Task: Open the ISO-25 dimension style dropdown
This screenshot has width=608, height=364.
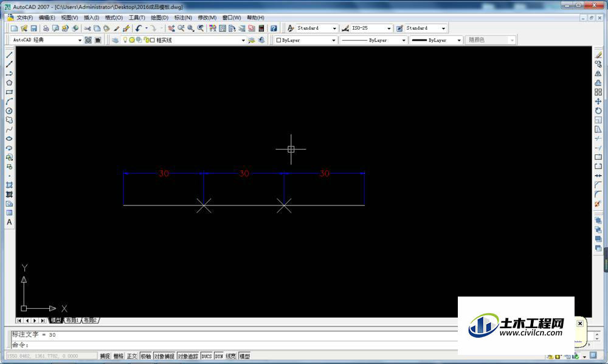Action: [x=389, y=29]
